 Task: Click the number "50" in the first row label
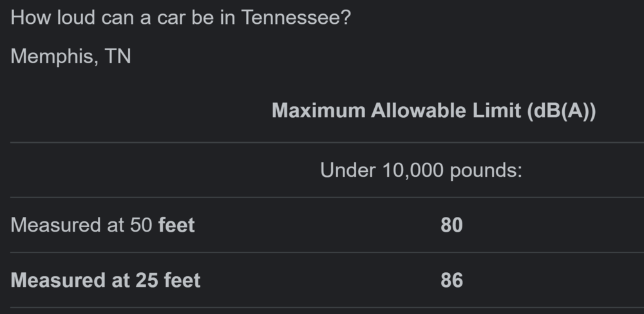tap(140, 225)
